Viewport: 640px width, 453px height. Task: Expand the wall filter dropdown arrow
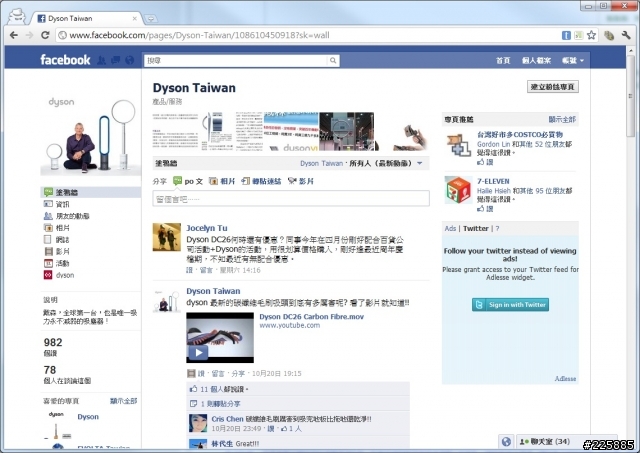click(x=420, y=163)
